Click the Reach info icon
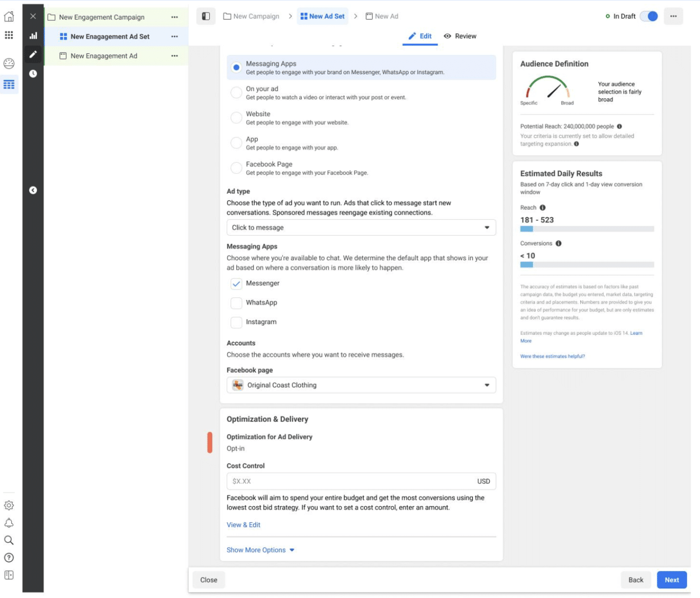 [542, 208]
